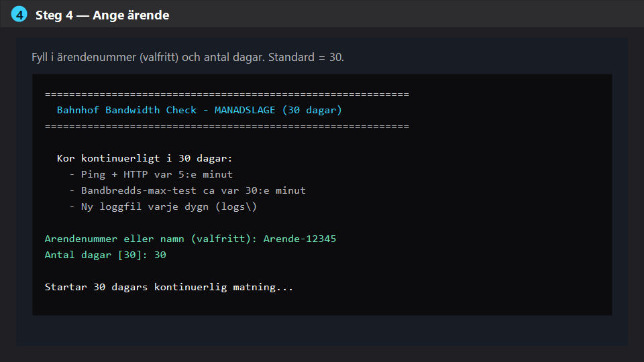The image size is (644, 362).
Task: Click the top equals-sign separator line in terminal
Action: [227, 95]
